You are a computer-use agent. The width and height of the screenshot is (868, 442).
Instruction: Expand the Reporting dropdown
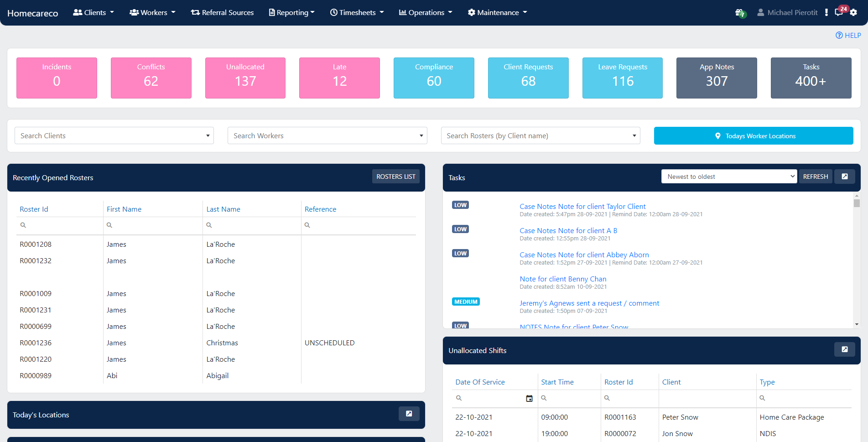(x=291, y=12)
